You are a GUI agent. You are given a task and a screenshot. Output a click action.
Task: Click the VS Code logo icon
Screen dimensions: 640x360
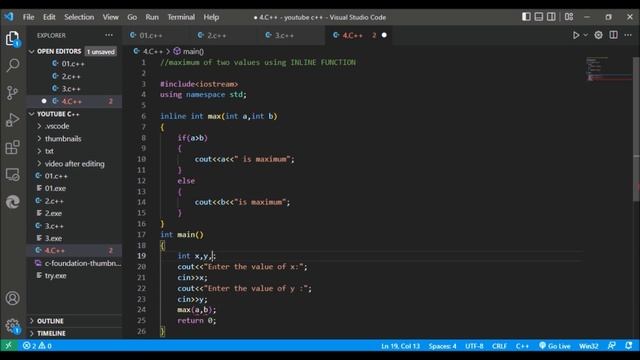pyautogui.click(x=9, y=17)
